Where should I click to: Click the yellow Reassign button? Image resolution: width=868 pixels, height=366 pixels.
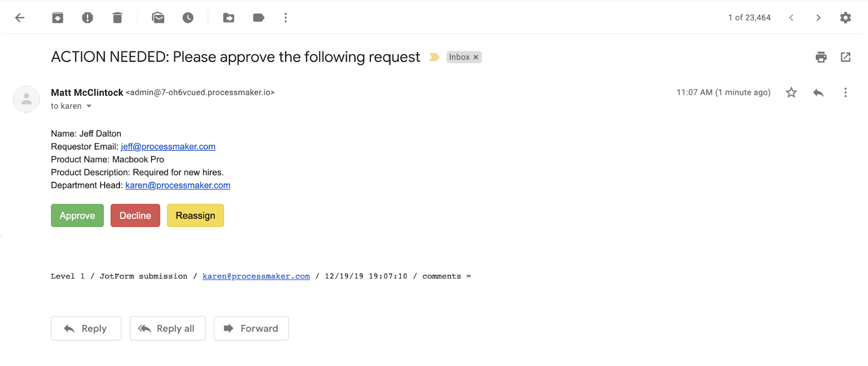click(195, 216)
